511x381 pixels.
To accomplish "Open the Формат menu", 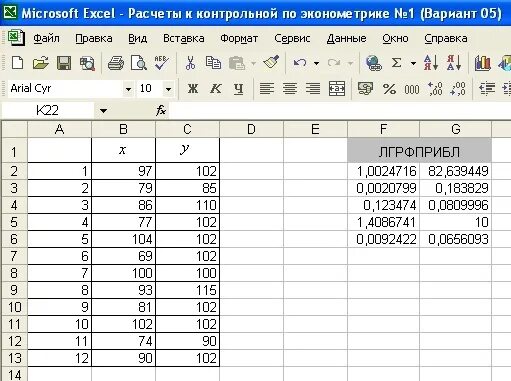I will pyautogui.click(x=239, y=39).
